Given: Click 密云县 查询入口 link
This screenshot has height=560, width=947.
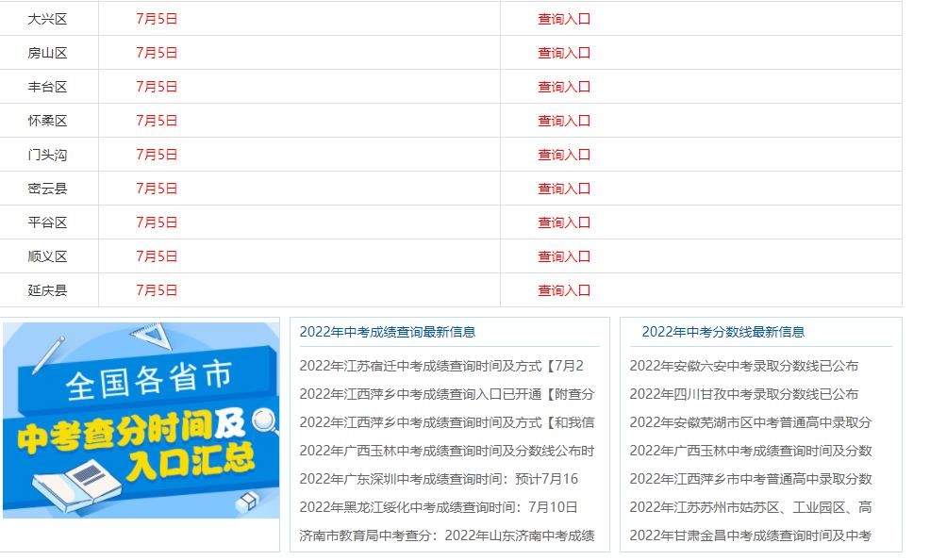Looking at the screenshot, I should point(563,189).
